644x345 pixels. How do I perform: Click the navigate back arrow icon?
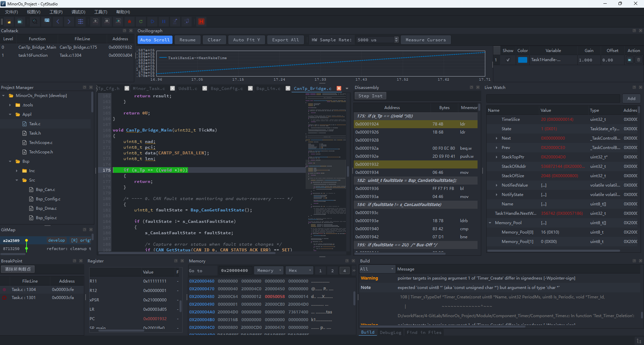click(x=58, y=21)
